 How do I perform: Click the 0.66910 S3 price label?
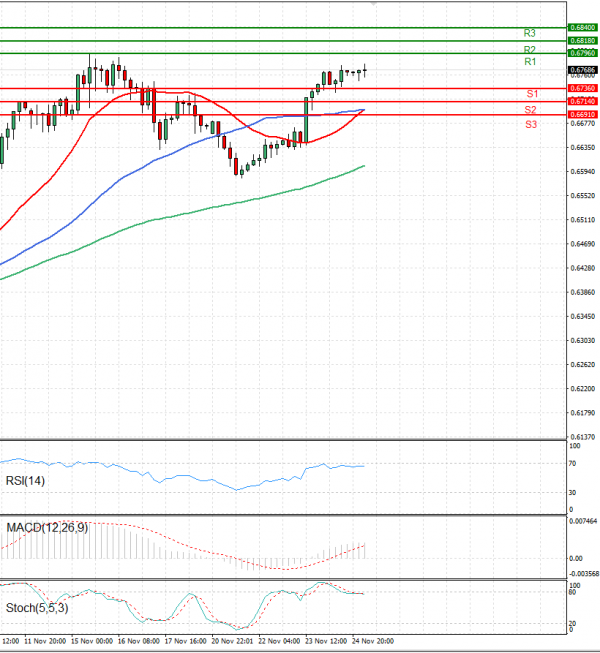583,115
